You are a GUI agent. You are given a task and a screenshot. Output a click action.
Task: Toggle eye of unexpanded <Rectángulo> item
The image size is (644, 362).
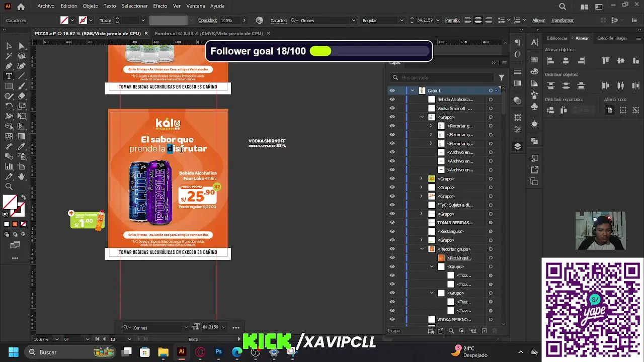[392, 231]
